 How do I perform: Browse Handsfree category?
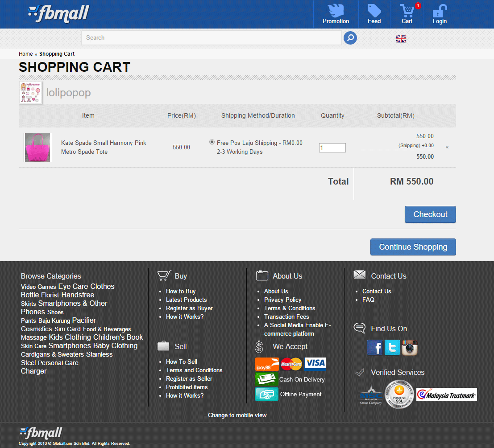(78, 295)
